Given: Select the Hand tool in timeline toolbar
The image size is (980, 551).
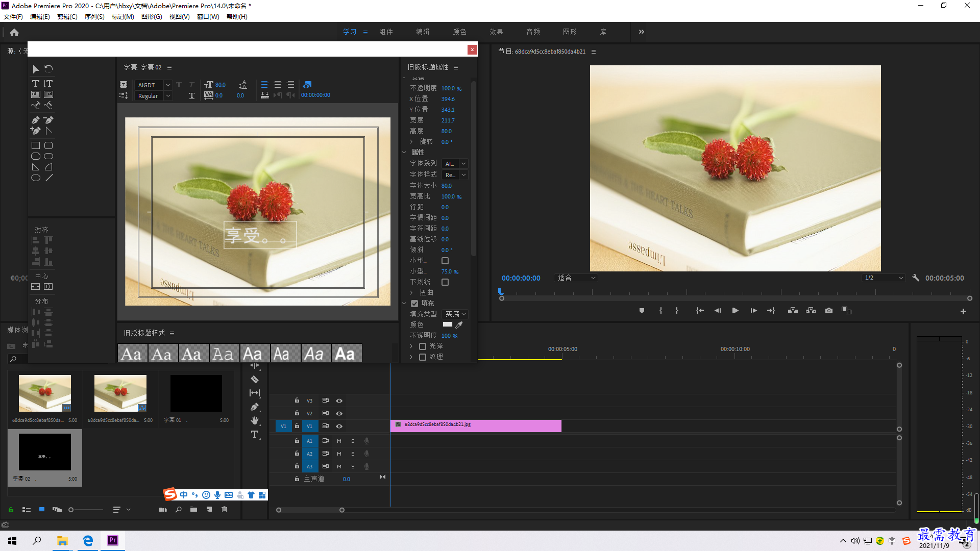Looking at the screenshot, I should 255,420.
